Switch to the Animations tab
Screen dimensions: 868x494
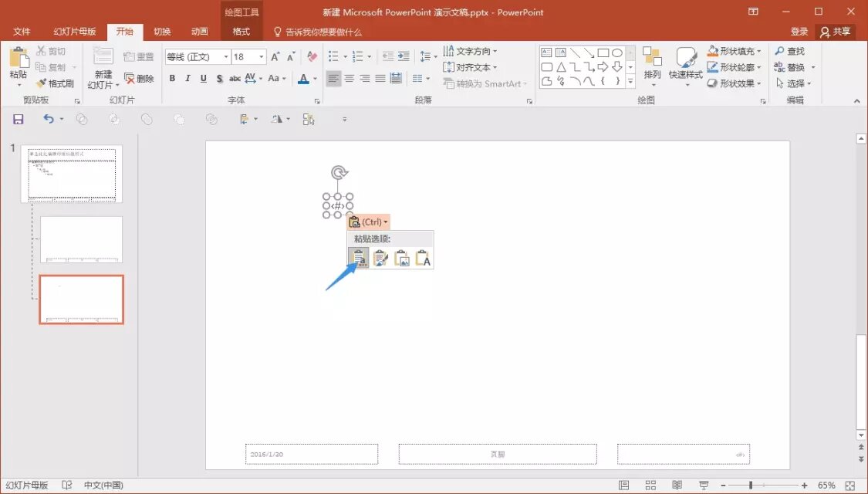click(x=200, y=32)
